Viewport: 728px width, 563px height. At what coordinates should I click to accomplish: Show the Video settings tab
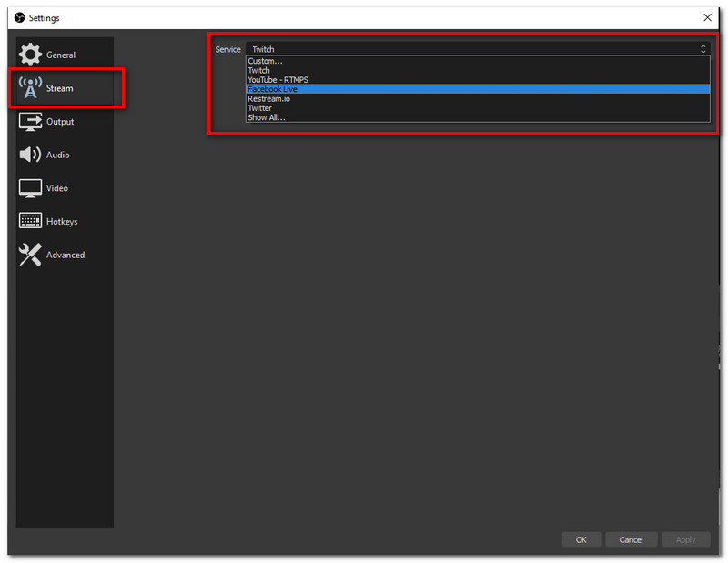coord(65,188)
